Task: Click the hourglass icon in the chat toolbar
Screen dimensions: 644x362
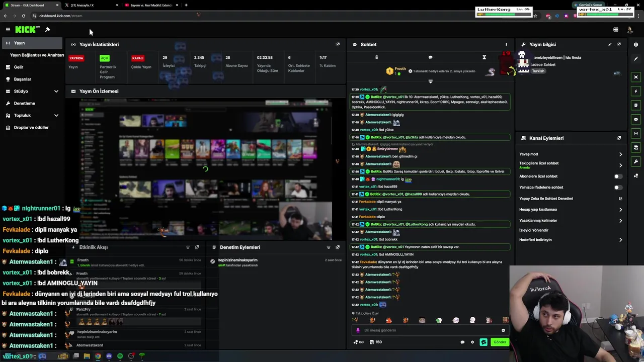Action: (x=484, y=57)
